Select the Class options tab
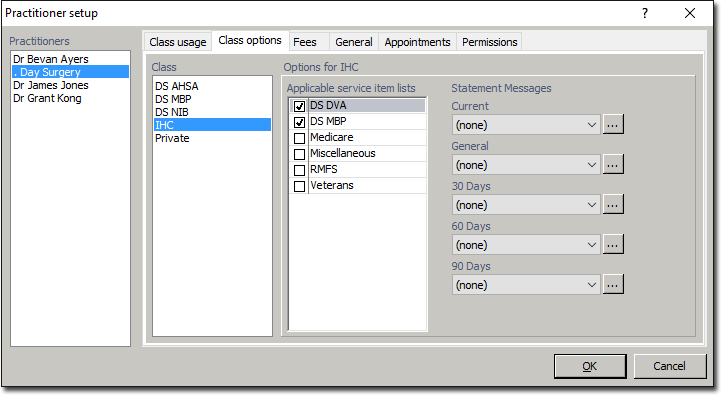Screen dimensions: 721x395 [250, 40]
